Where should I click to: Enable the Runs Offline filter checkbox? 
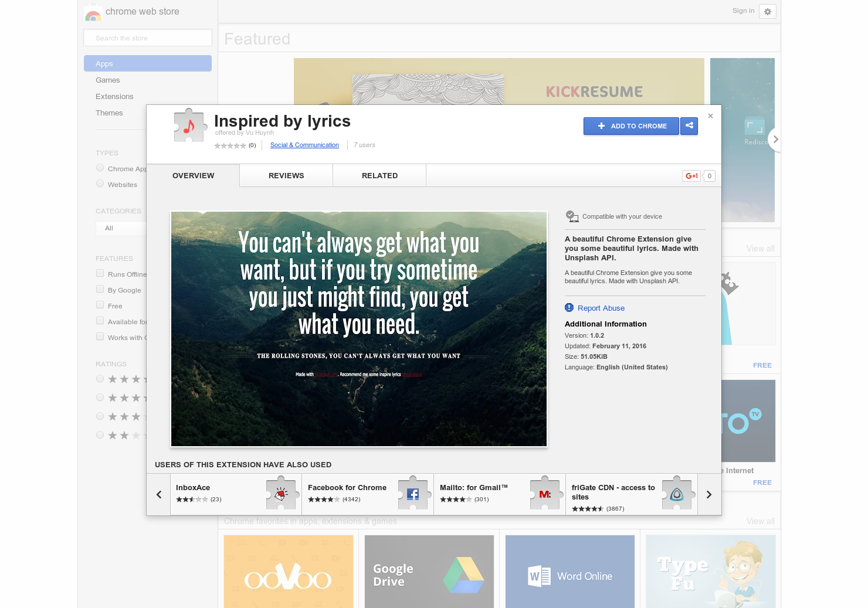tap(100, 273)
